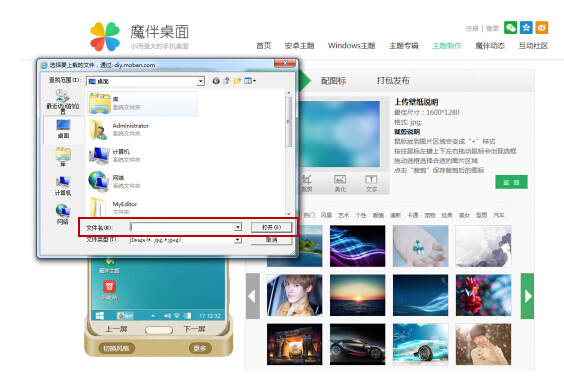564x391 pixels.
Task: Click the orange Weibo icon
Action: [x=542, y=28]
